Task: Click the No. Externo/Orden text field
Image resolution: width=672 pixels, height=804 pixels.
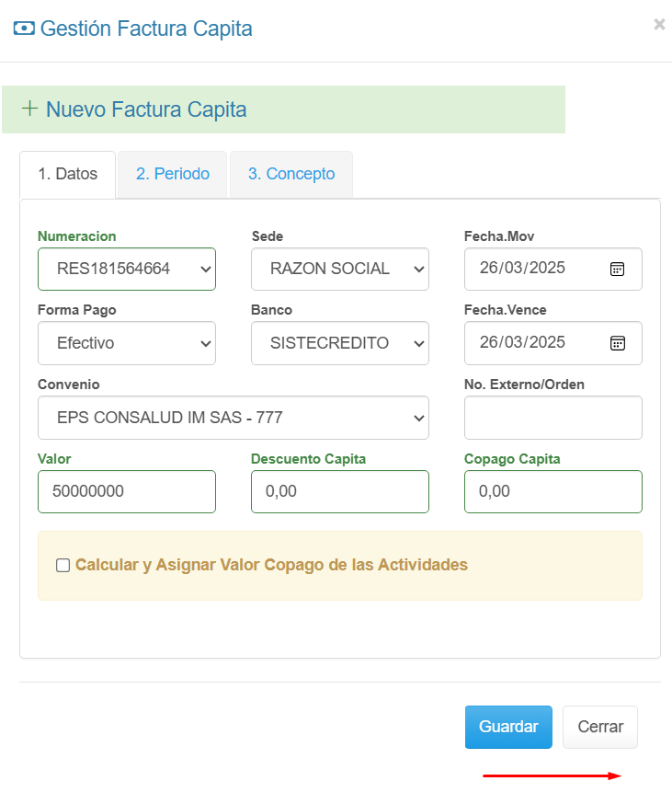Action: pyautogui.click(x=553, y=418)
